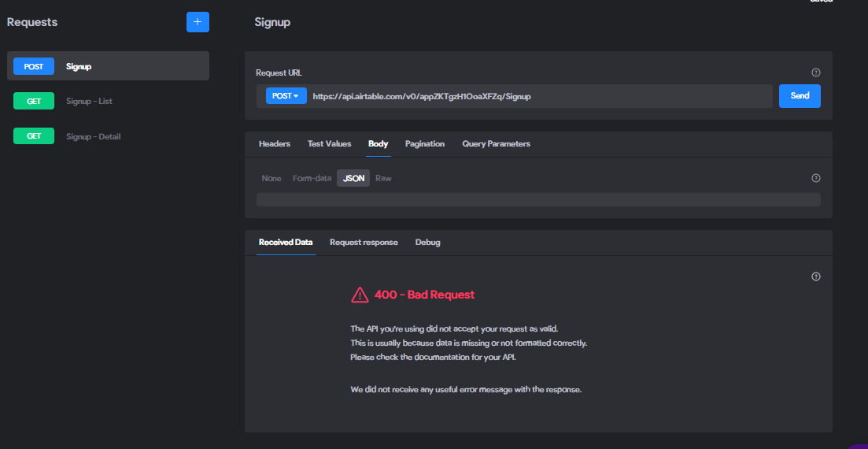The image size is (868, 449).
Task: Select the GET Signup - List request
Action: (108, 101)
